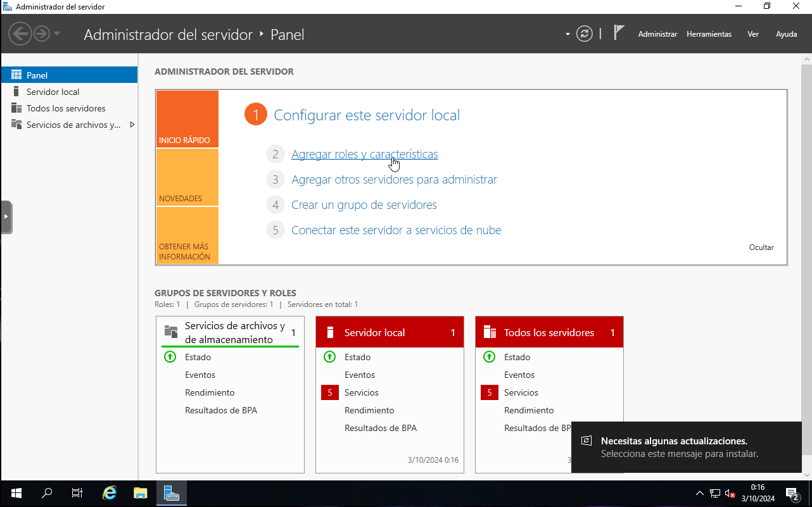Open the Ver menu
Screen dimensions: 812x507
(x=753, y=34)
